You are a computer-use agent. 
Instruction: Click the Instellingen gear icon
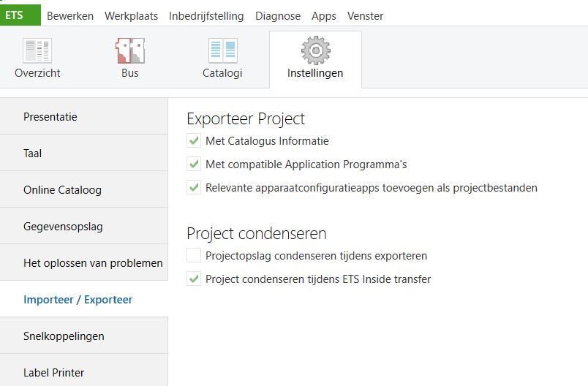[x=315, y=50]
